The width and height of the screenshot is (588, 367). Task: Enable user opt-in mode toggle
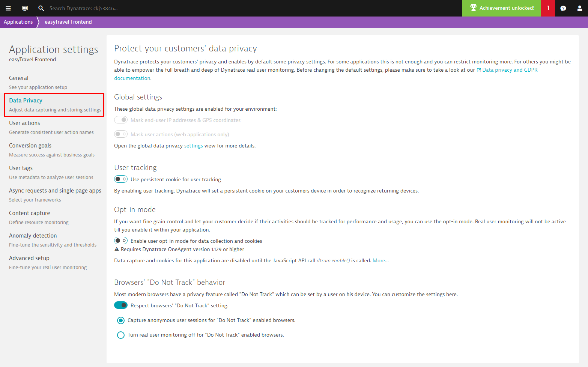coord(121,241)
